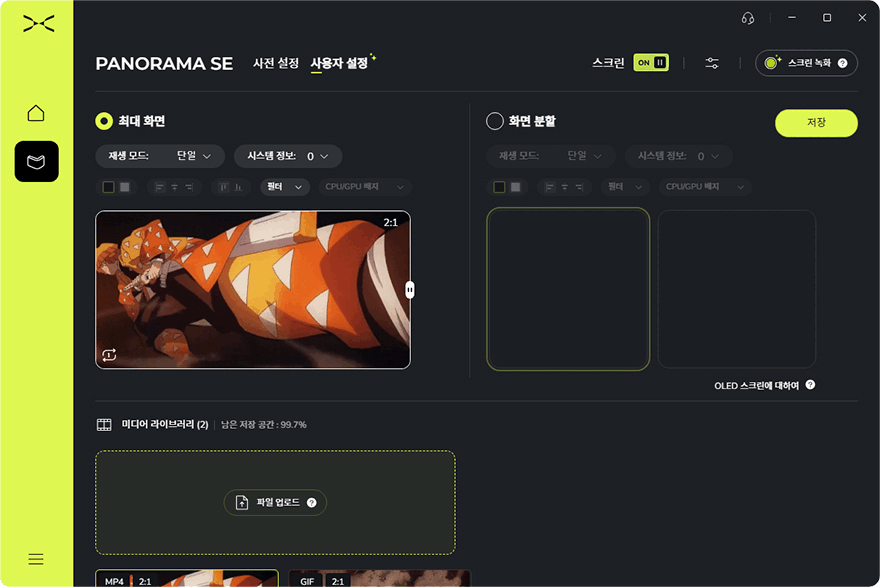Align bottom in 최대 화면 toolbar
This screenshot has width=880, height=587.
[x=238, y=187]
